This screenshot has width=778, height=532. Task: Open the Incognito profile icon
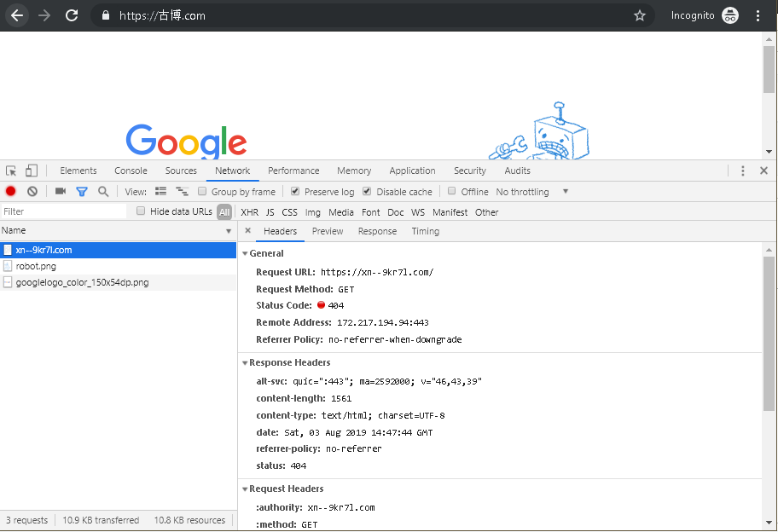(x=730, y=15)
